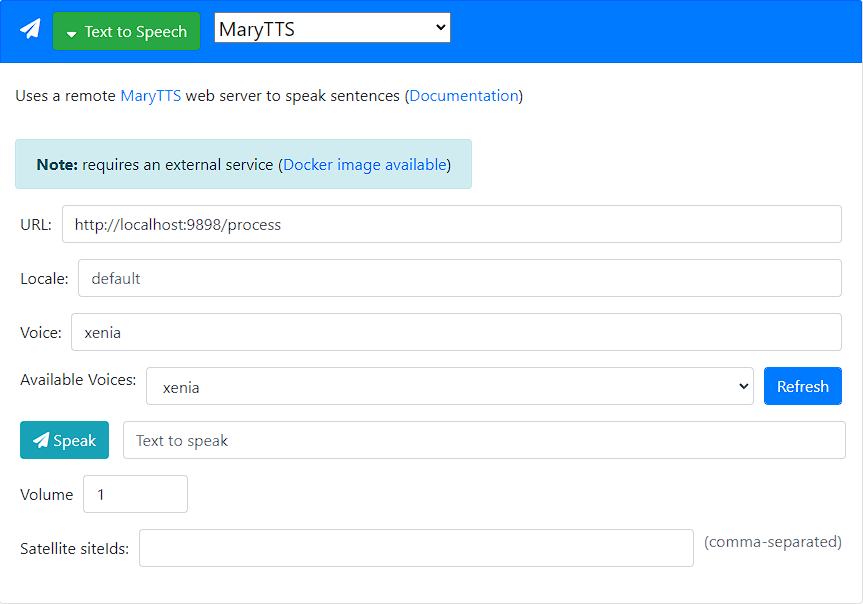Screen dimensions: 863x604
Task: Open the Documentation link
Action: 464,96
